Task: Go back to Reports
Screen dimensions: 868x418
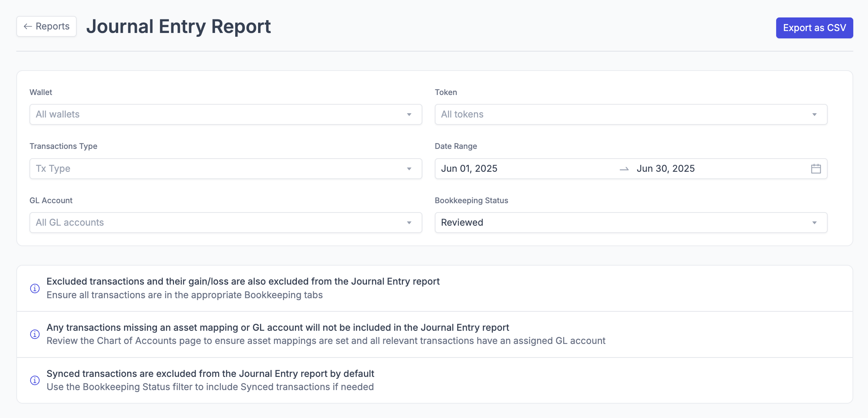Action: click(46, 26)
